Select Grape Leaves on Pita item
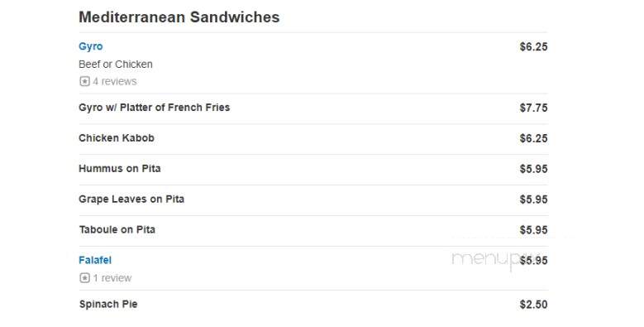 [x=131, y=199]
